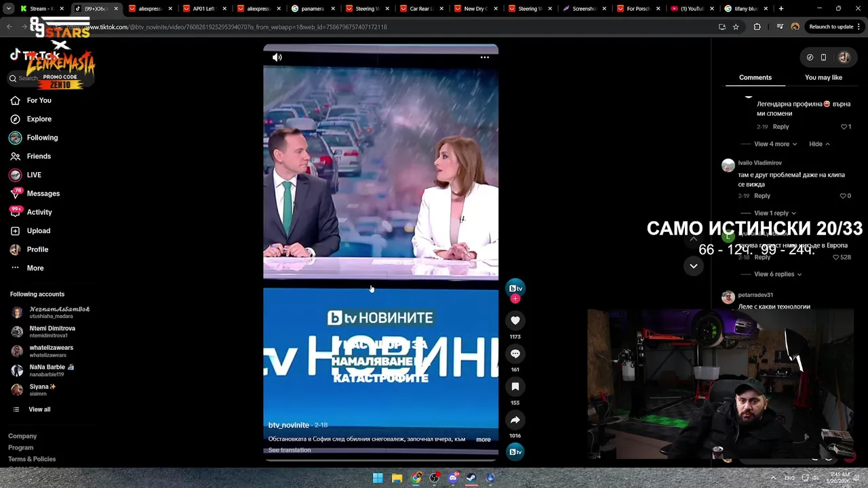Like Ivailo Vladimirov's comment
868x488 pixels.
[x=843, y=196]
